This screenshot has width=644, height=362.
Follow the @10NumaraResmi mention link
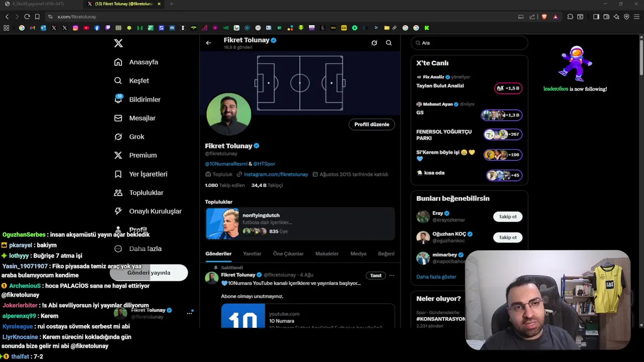[x=226, y=164]
